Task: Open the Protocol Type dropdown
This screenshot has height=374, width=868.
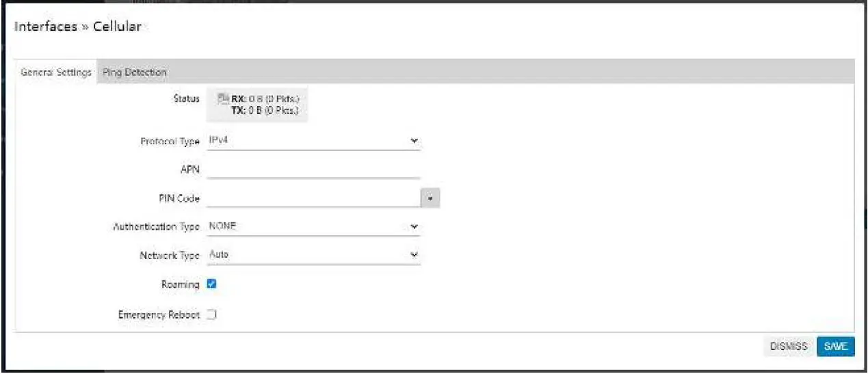Action: click(313, 140)
